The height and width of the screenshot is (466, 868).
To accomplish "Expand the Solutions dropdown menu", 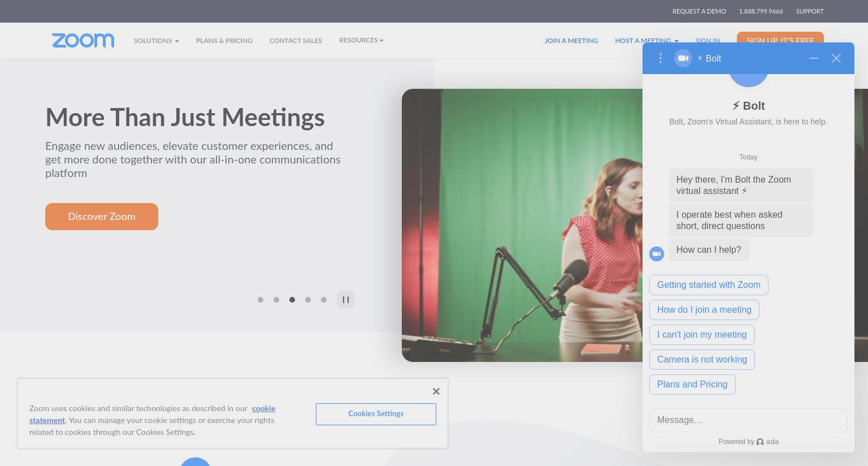I will [157, 41].
